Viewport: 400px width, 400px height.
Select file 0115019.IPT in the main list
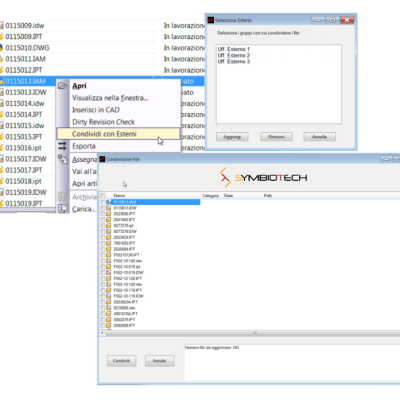pos(24,203)
